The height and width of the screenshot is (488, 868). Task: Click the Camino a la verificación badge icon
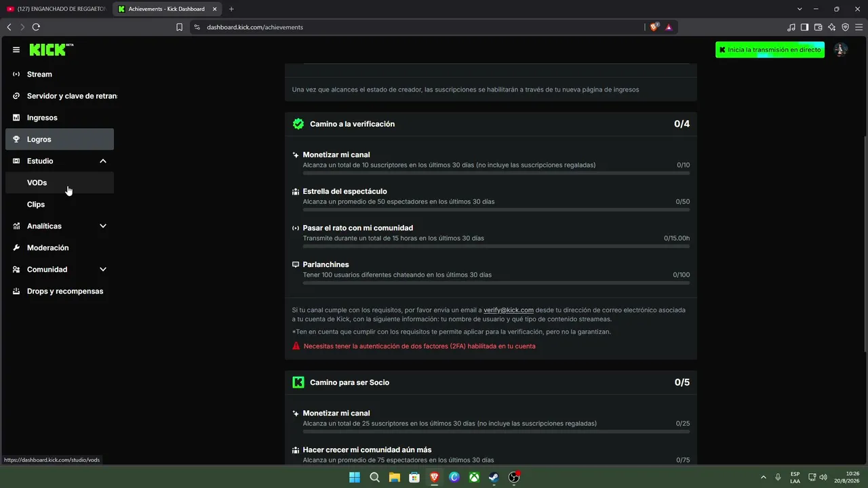click(298, 124)
